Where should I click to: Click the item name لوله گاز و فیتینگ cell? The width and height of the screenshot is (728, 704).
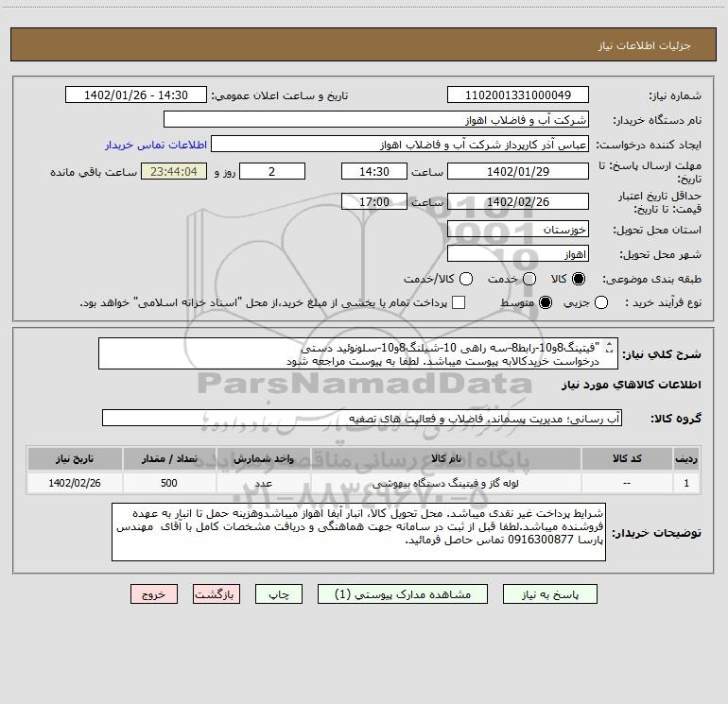pos(445,483)
